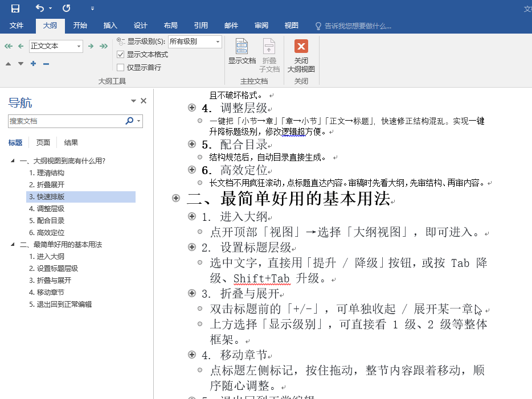The height and width of the screenshot is (399, 532).
Task: Move the selected paragraph down
Action: [x=20, y=64]
